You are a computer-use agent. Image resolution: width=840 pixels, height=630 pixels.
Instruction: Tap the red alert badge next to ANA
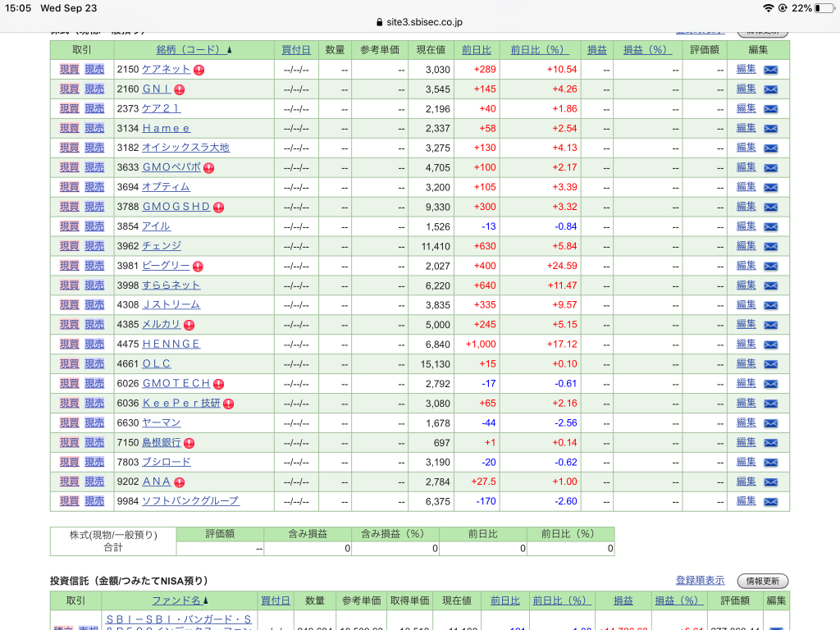point(180,482)
